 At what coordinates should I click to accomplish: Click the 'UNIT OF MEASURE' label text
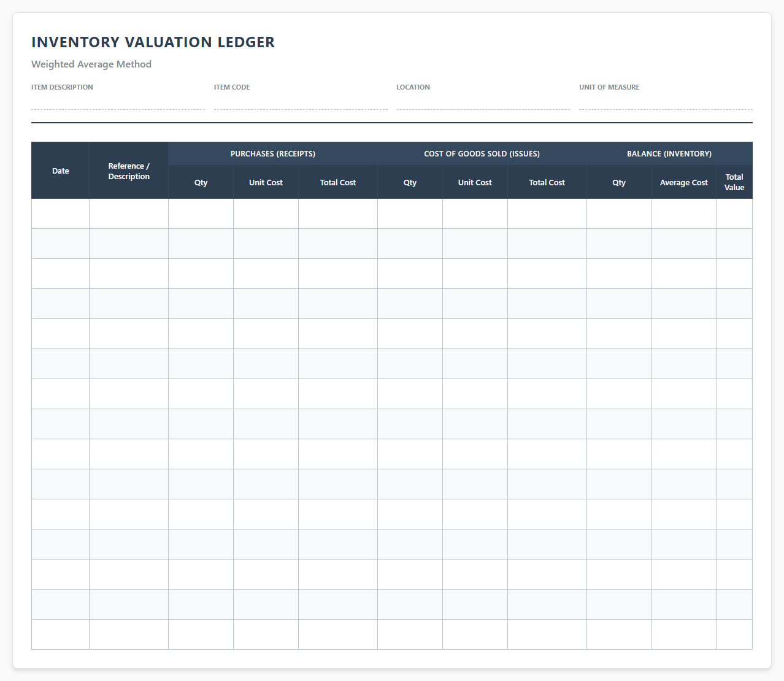609,87
